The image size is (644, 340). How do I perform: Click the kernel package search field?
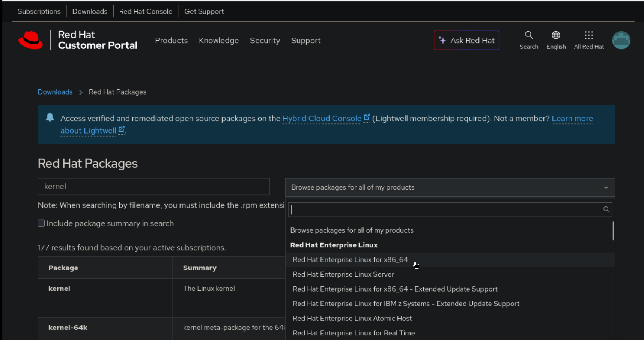pos(153,187)
